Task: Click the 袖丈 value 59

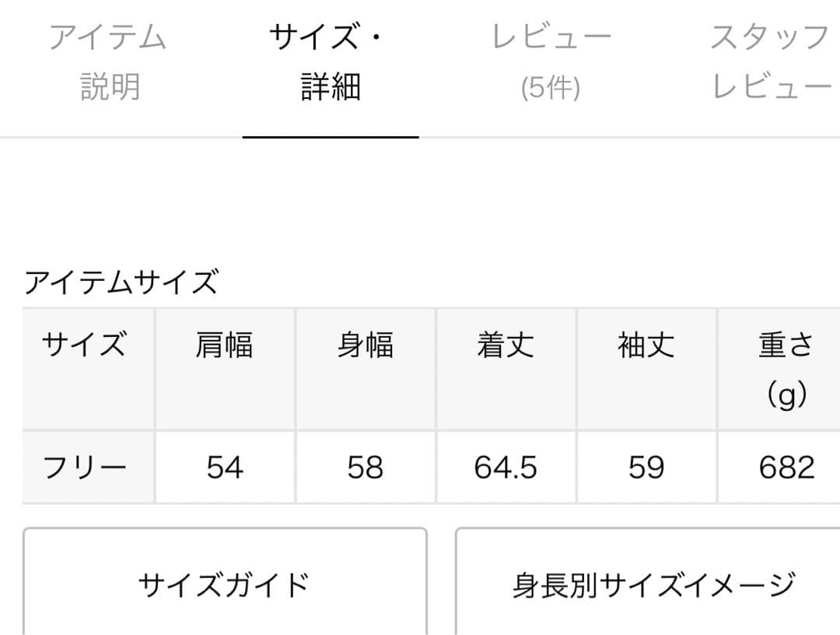Action: [x=647, y=466]
